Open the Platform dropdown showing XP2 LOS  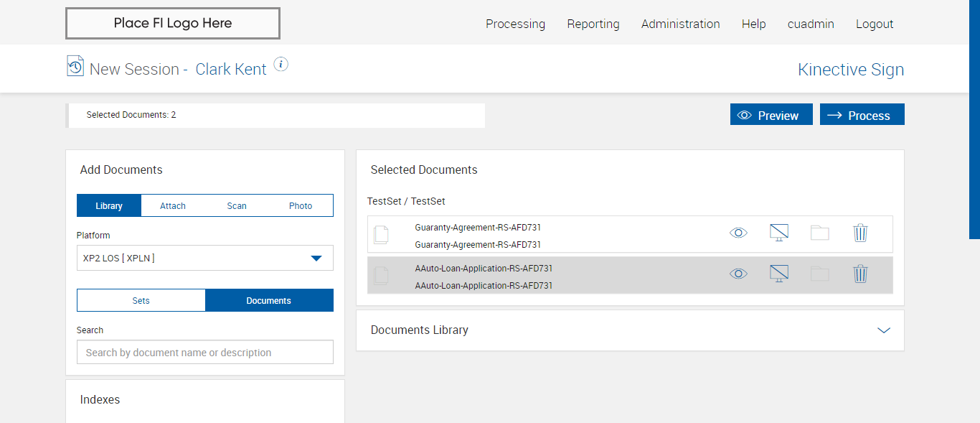tap(205, 258)
